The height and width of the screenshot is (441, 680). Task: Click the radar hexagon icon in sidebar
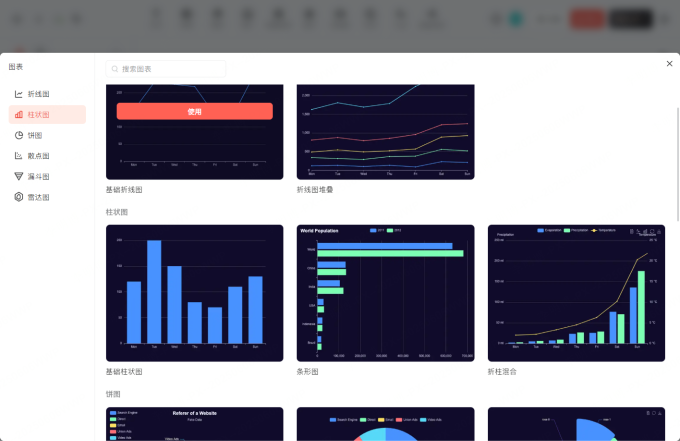pos(19,197)
